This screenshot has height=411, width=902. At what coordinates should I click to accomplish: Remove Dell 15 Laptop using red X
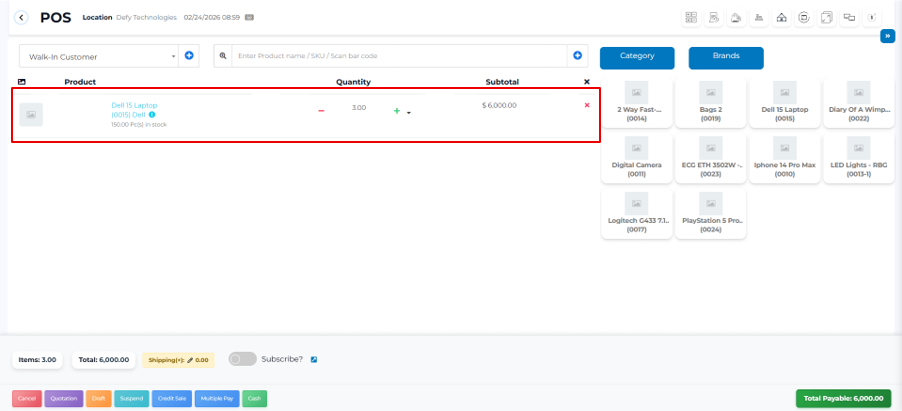pos(587,105)
